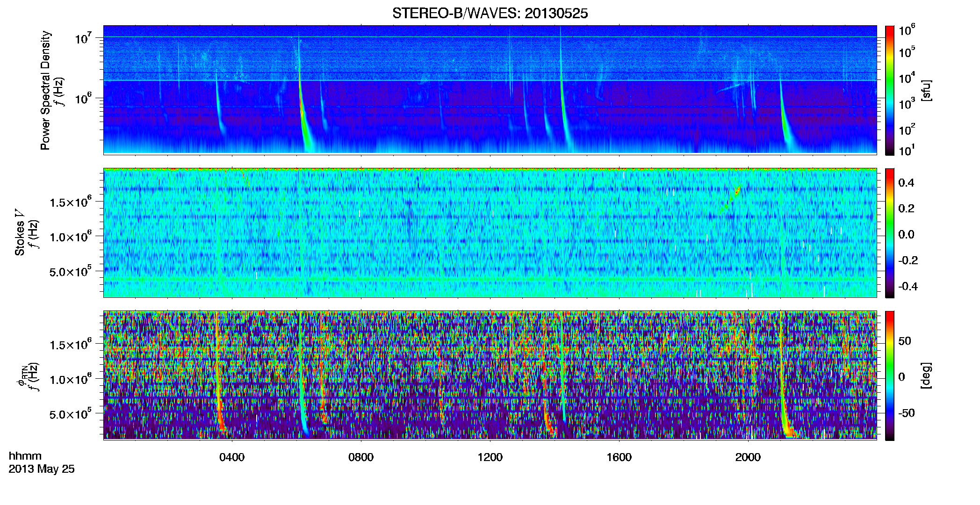The width and height of the screenshot is (980, 505).
Task: Click the [sfu] colorbar unit label
Action: pos(926,90)
